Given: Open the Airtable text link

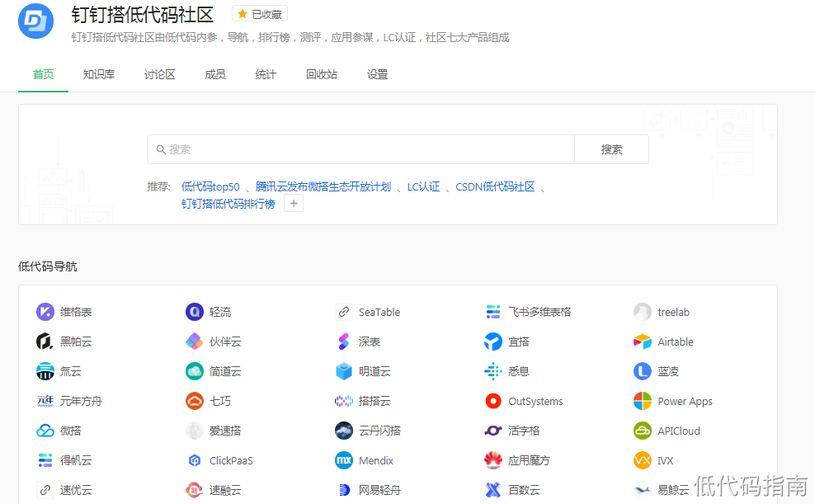Looking at the screenshot, I should tap(676, 341).
